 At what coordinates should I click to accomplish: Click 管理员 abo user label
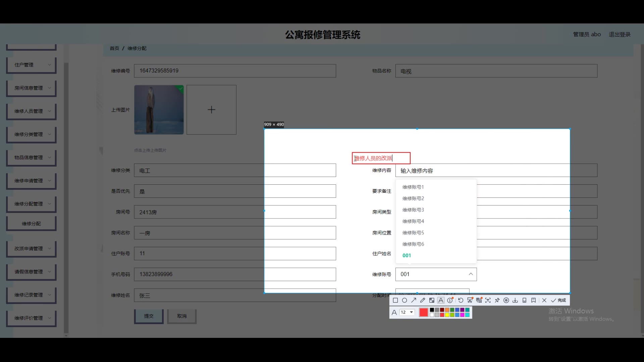point(587,34)
